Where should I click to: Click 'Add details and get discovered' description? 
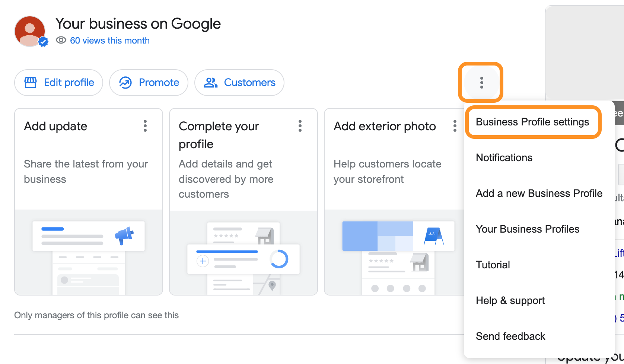(226, 179)
